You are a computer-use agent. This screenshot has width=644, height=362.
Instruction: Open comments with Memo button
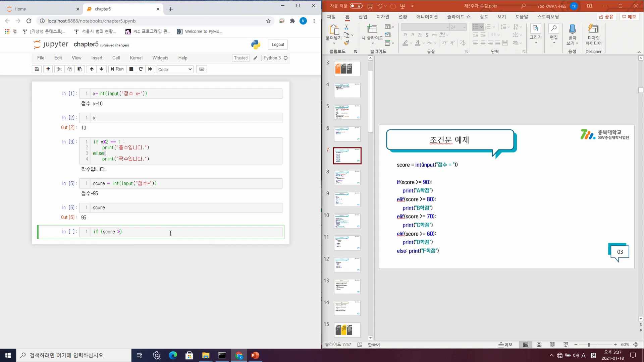click(x=629, y=17)
